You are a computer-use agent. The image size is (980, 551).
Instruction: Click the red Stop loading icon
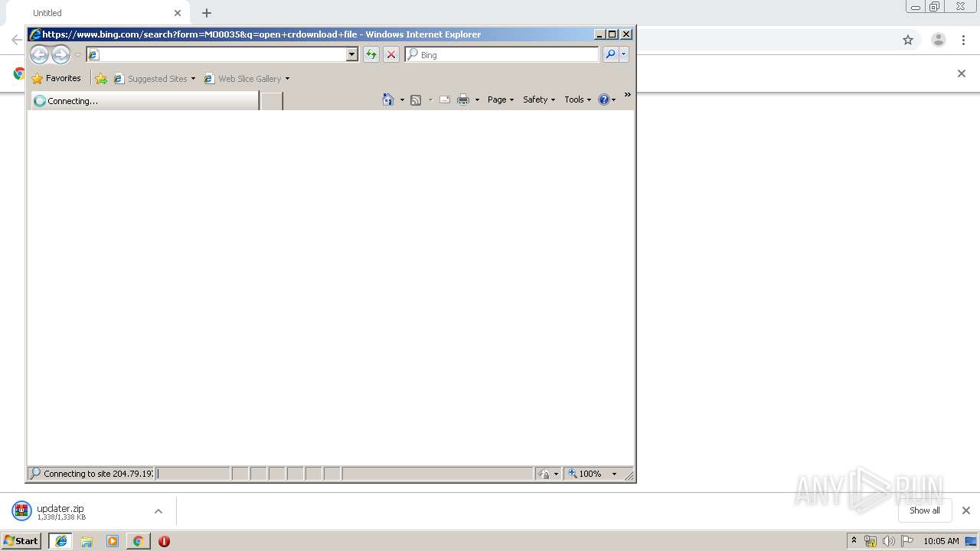(391, 54)
